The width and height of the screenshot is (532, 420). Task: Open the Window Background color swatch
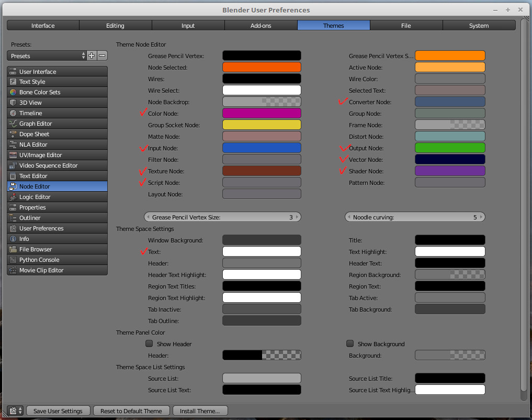[x=262, y=240]
